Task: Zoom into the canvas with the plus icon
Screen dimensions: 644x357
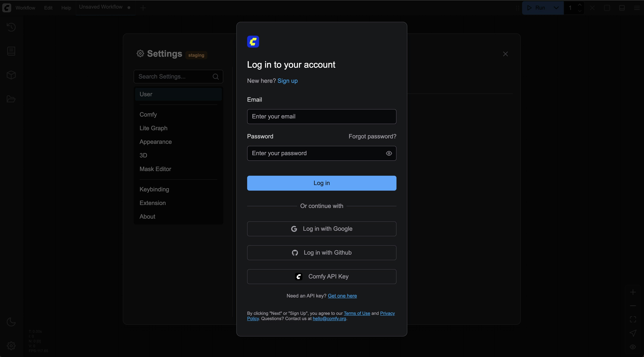Action: (x=633, y=292)
